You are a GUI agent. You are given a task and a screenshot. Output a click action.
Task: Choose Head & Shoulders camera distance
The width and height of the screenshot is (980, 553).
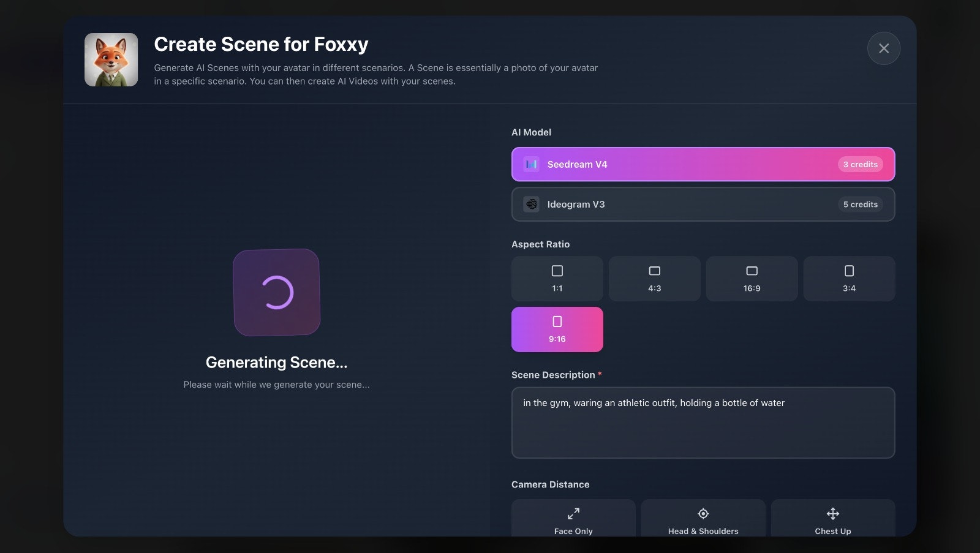703,519
